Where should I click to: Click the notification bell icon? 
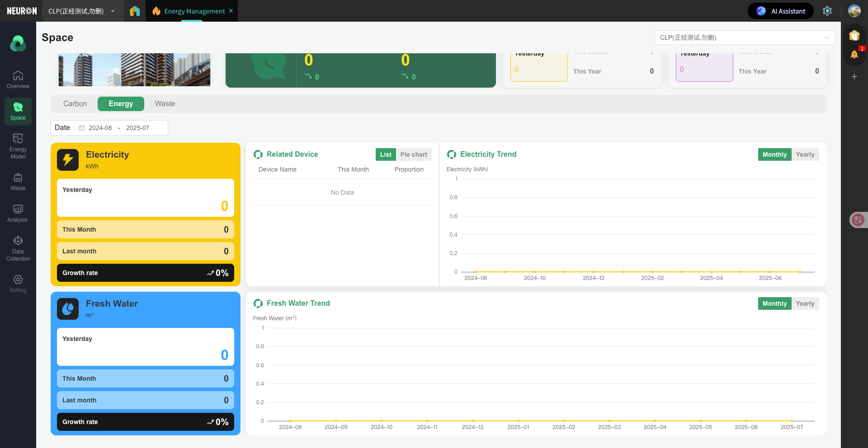click(854, 55)
